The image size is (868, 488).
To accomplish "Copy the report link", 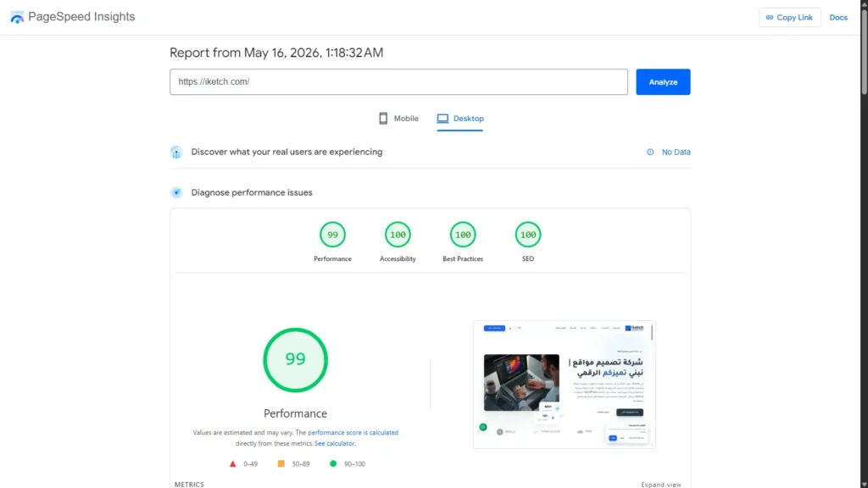I will click(789, 17).
